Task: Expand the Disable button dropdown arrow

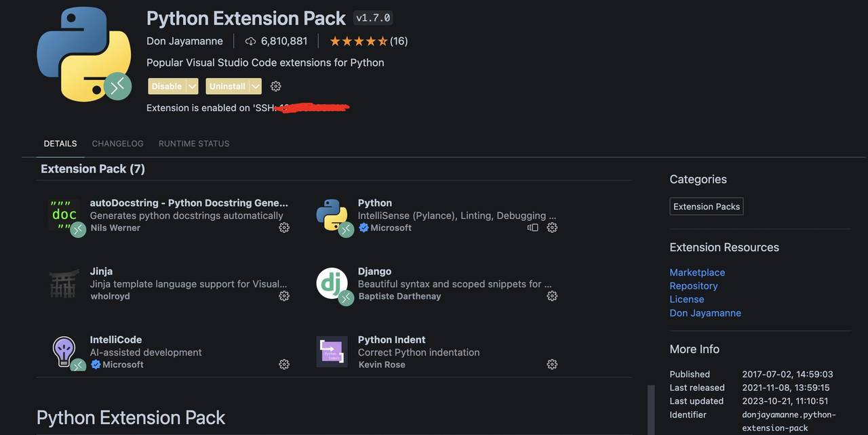Action: (x=192, y=86)
